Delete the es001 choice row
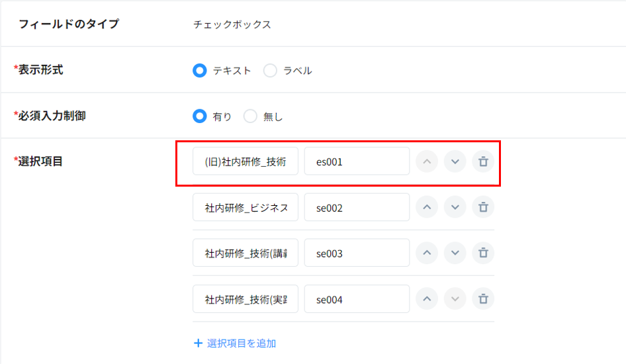This screenshot has width=626, height=364. [483, 161]
